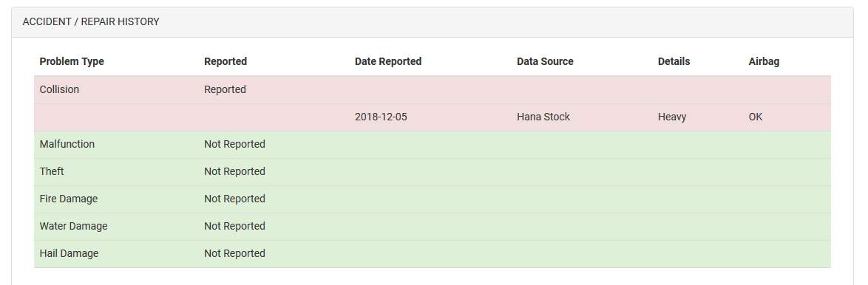Click the 2018-12-05 date entry
The image size is (868, 285).
pos(381,117)
